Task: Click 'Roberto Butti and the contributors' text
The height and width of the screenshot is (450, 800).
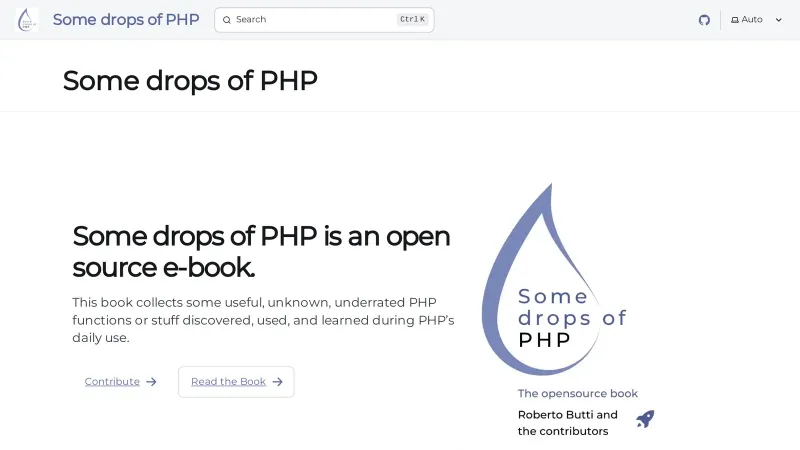Action: pyautogui.click(x=567, y=423)
